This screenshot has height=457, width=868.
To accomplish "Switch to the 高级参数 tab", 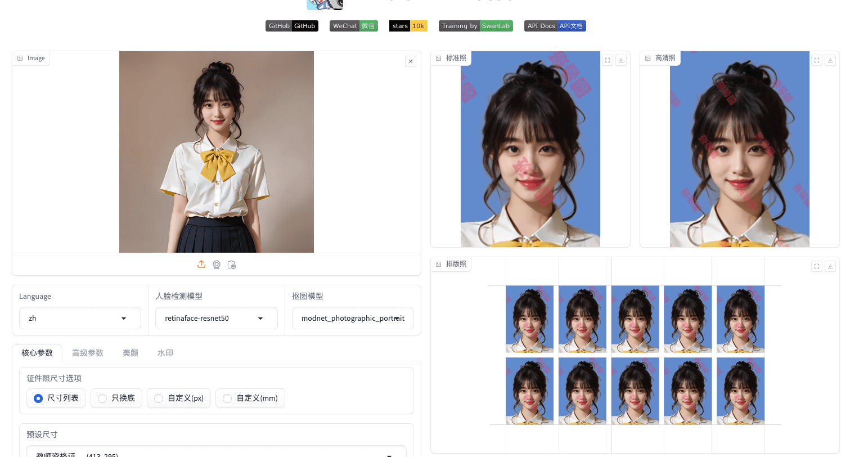I will 88,353.
